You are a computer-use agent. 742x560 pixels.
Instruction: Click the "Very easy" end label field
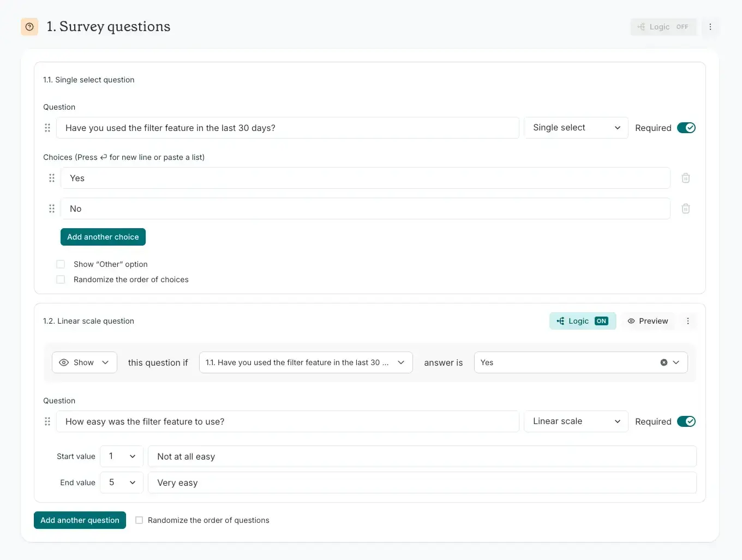422,482
